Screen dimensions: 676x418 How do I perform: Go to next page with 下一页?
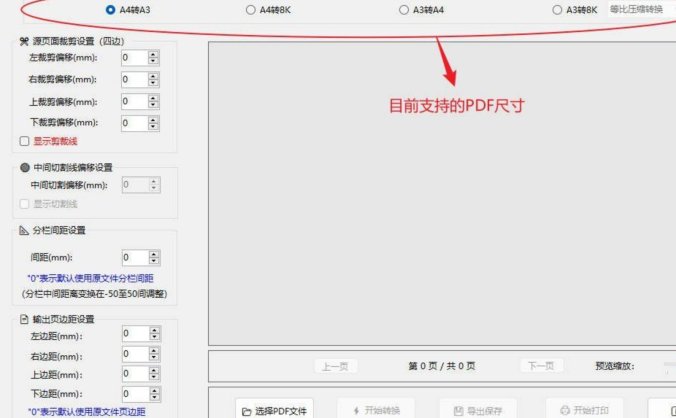(541, 366)
